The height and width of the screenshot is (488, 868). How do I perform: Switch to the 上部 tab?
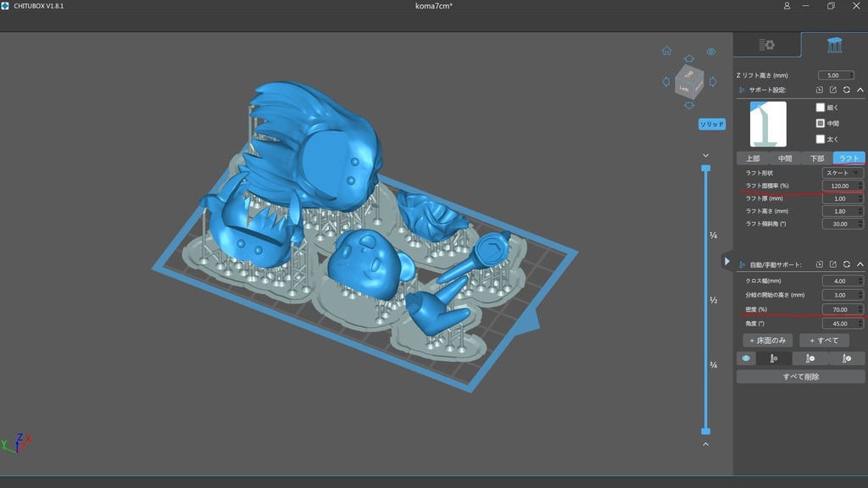point(753,158)
